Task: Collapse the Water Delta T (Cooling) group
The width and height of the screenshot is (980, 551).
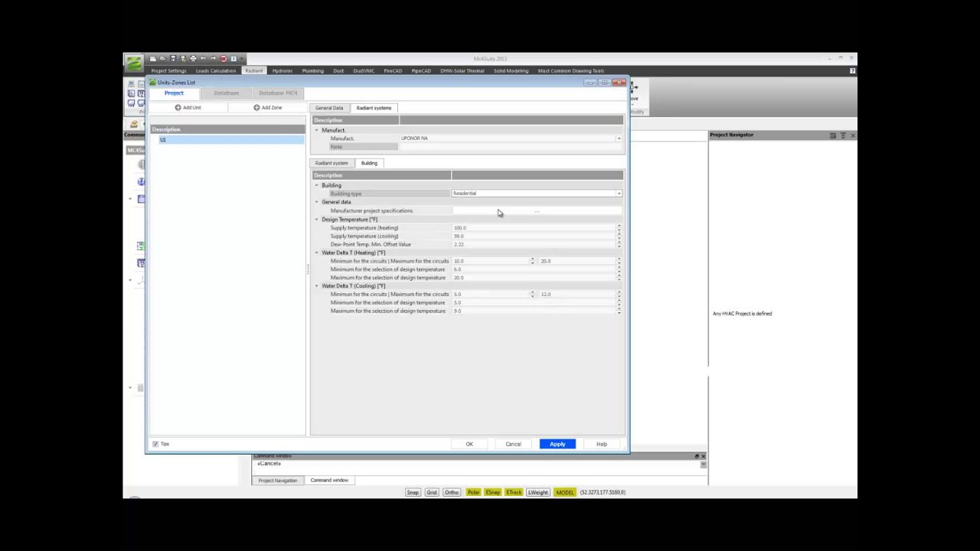Action: [x=317, y=286]
